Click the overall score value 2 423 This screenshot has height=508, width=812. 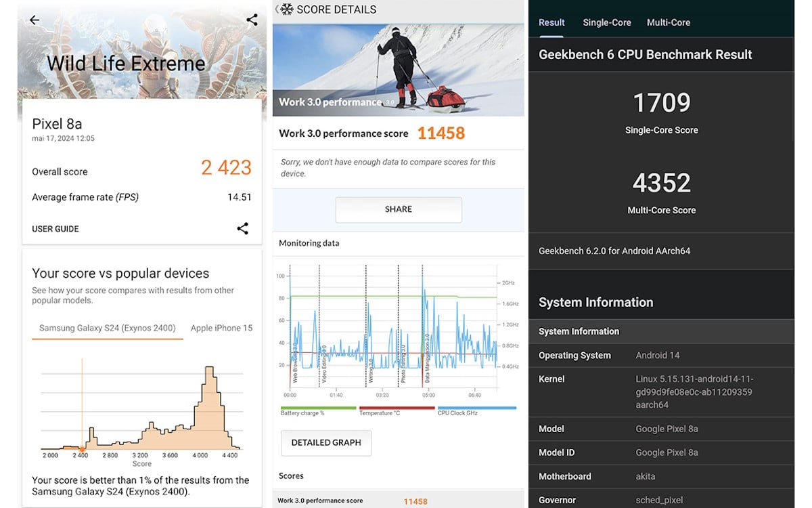coord(226,167)
